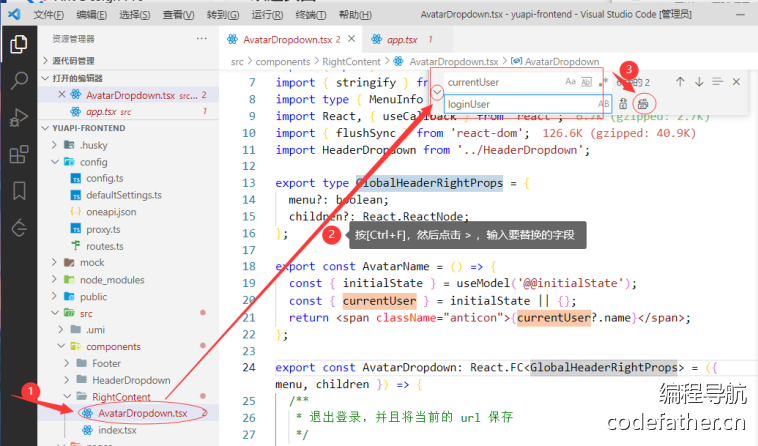Open the 终端(T) menu
This screenshot has height=446, width=758.
(310, 14)
